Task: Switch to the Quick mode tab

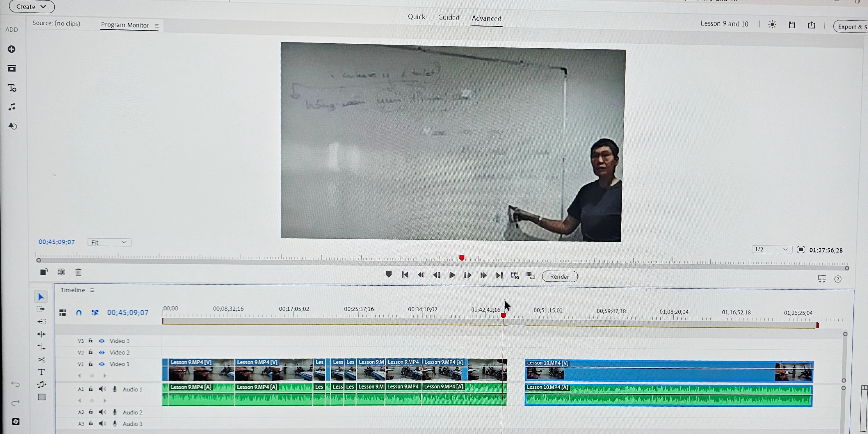Action: pos(417,17)
